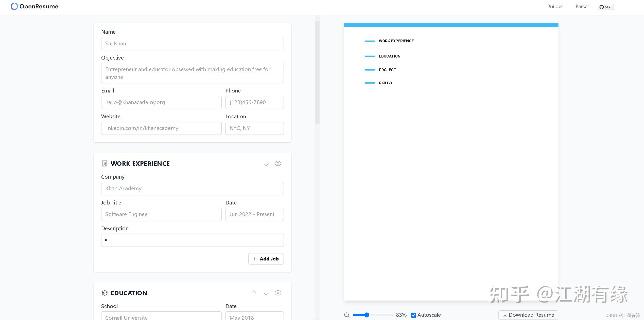Viewport: 644px width, 320px height.
Task: Open the Builder page
Action: click(555, 6)
